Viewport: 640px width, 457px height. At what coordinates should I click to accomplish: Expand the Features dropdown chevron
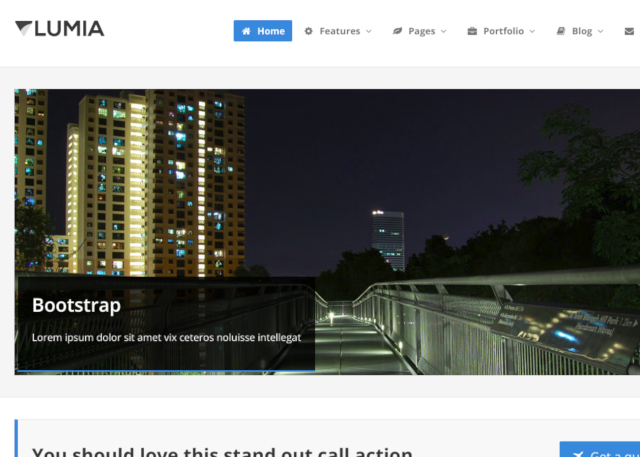point(369,31)
